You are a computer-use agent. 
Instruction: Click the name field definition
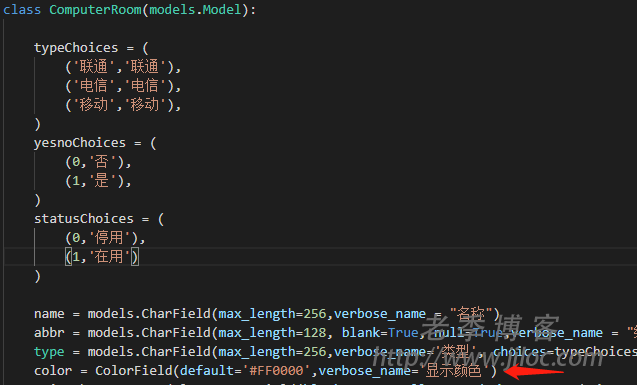click(267, 314)
